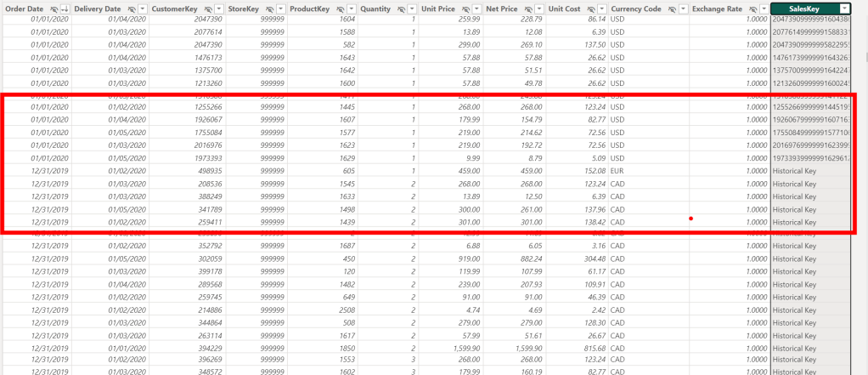The height and width of the screenshot is (375, 868).
Task: Expand the Delivery Date filter dropdown
Action: (x=144, y=9)
